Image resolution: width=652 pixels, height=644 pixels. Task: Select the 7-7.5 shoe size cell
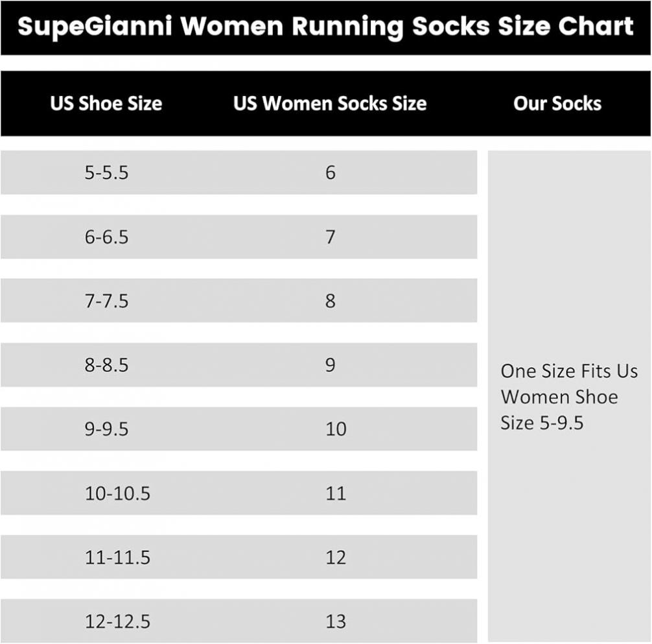pyautogui.click(x=106, y=301)
